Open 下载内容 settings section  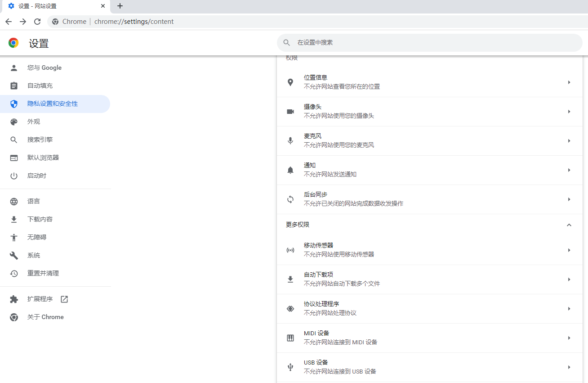pyautogui.click(x=40, y=220)
